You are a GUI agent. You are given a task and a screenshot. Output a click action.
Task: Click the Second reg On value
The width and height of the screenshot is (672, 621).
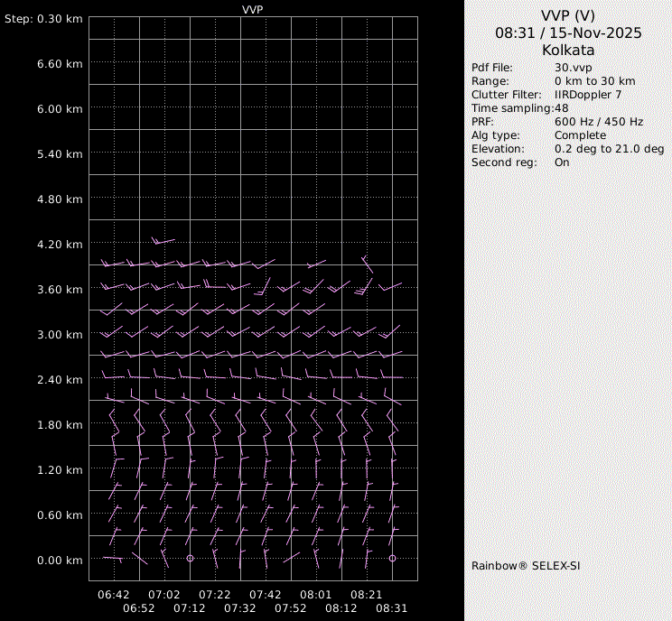point(562,162)
